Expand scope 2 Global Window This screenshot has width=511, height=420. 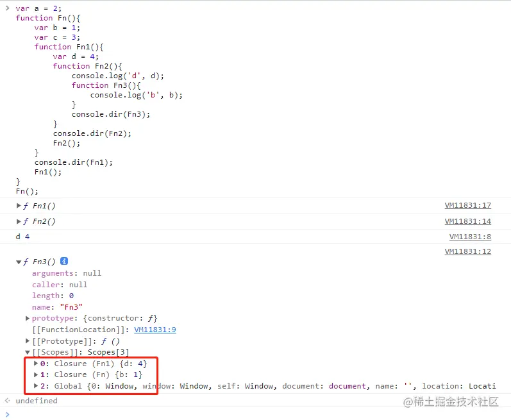36,386
